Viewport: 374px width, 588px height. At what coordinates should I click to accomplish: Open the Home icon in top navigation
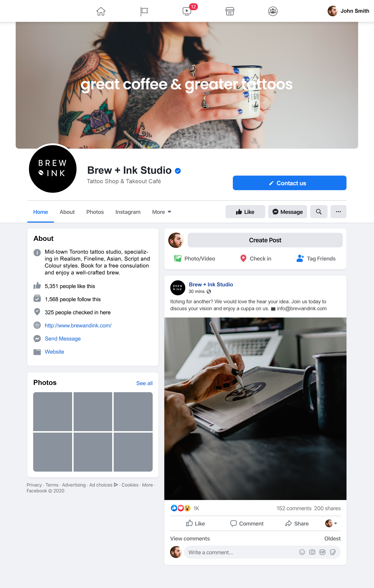tap(101, 11)
